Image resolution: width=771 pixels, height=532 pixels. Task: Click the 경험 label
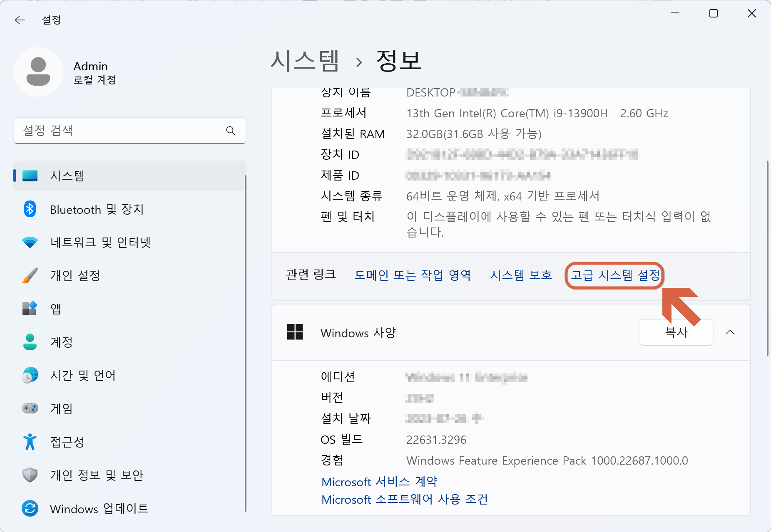[x=332, y=460]
